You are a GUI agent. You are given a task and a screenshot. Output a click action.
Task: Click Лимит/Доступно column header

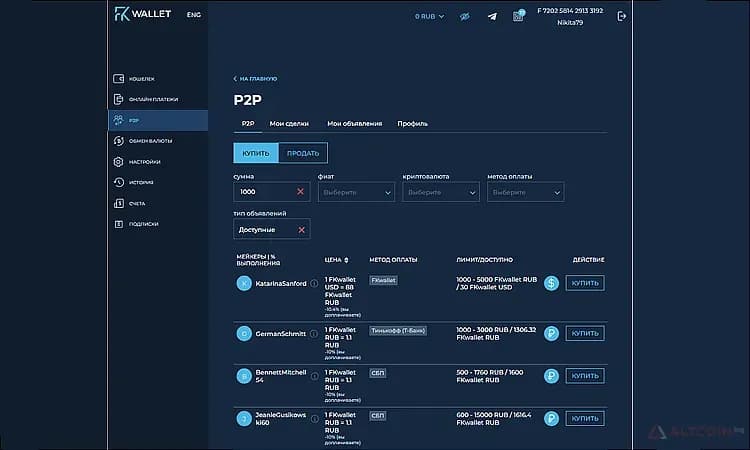pos(484,260)
